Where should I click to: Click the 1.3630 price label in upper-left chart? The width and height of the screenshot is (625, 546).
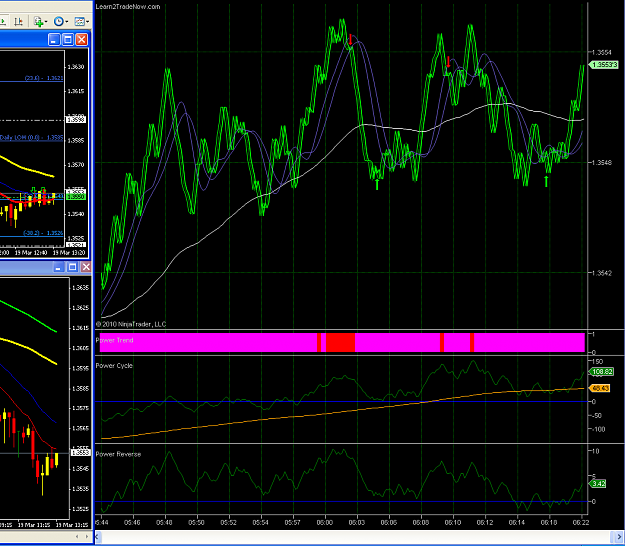77,67
